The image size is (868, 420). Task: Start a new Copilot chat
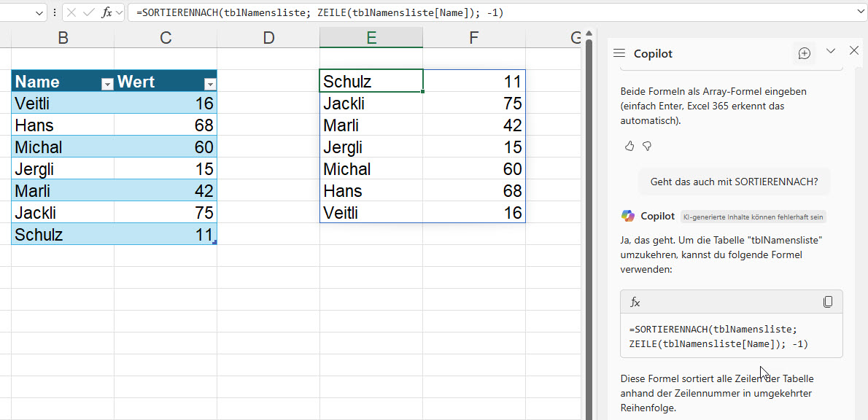(805, 53)
